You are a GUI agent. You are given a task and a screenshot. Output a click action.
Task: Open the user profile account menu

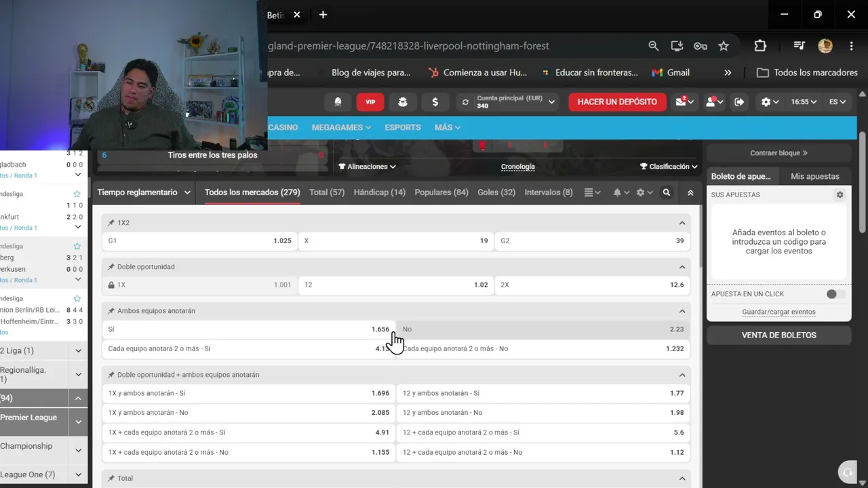pos(714,102)
